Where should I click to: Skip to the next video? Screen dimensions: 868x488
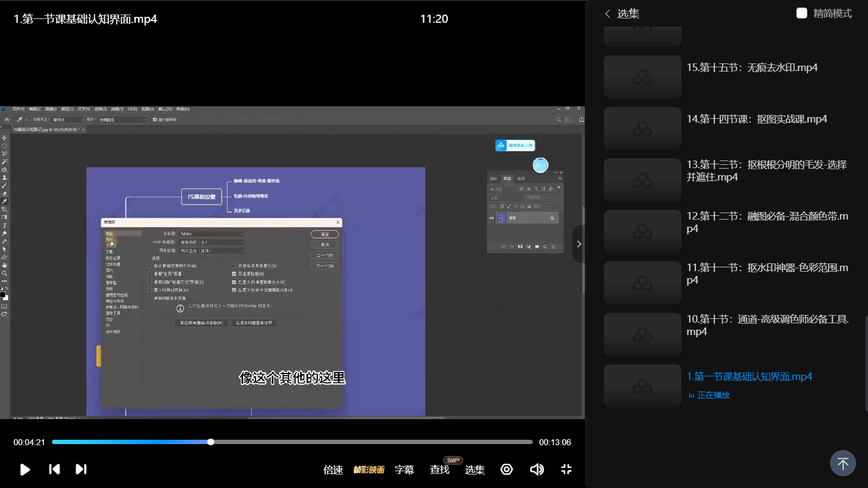(81, 469)
